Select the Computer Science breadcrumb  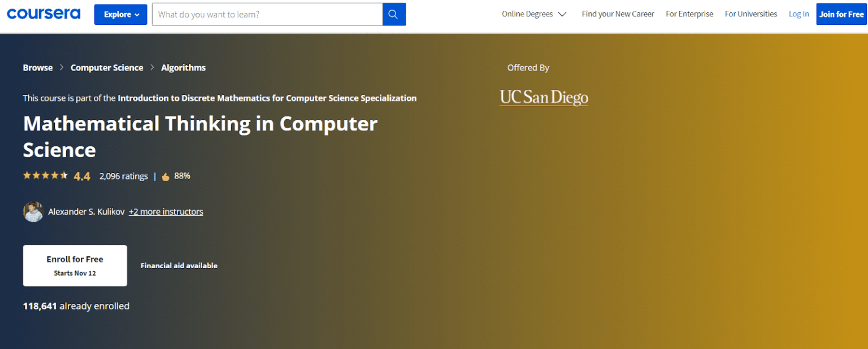coord(107,67)
